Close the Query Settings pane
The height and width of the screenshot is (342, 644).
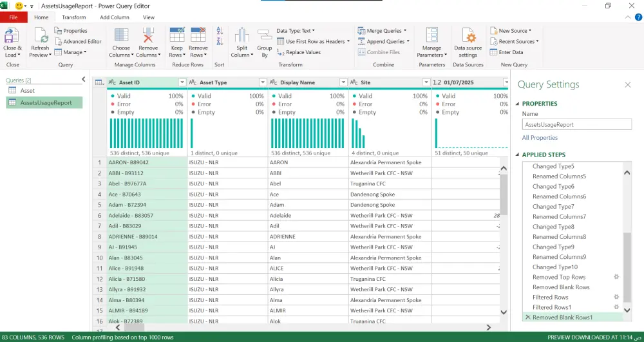click(x=627, y=84)
